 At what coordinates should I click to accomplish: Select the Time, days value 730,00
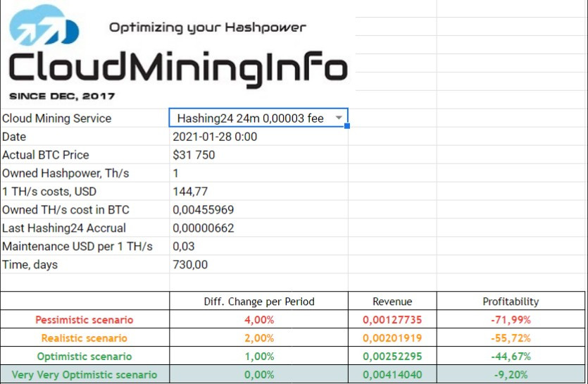(190, 265)
